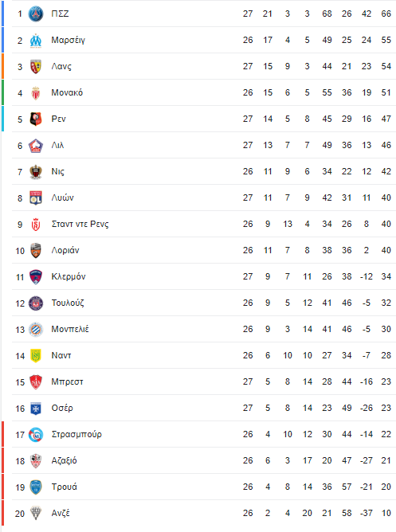Open the Τουλούζ team name link
396x532 pixels.
tap(68, 303)
